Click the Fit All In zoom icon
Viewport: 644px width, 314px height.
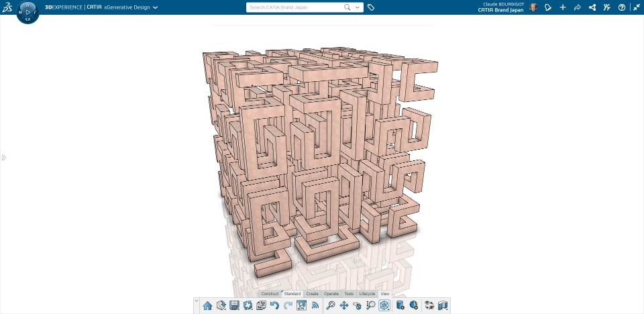(x=331, y=305)
